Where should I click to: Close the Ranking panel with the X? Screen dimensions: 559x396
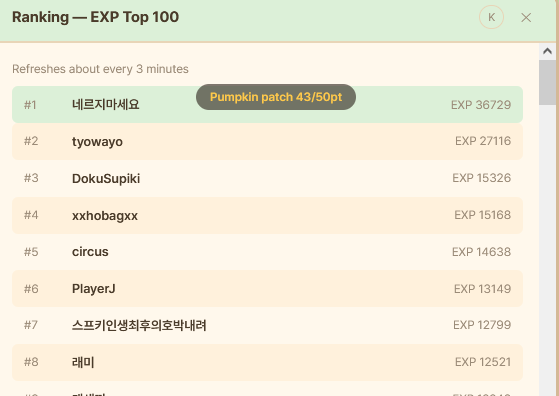526,17
